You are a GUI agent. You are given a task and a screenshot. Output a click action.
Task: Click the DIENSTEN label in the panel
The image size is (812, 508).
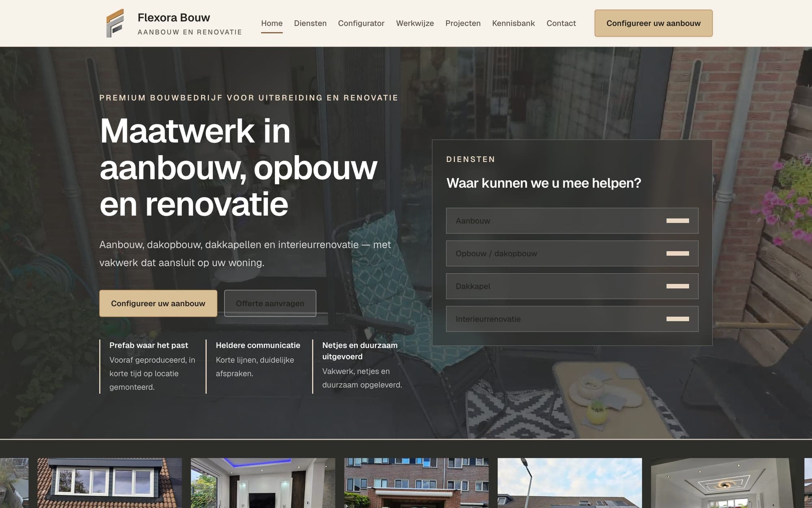click(x=471, y=159)
